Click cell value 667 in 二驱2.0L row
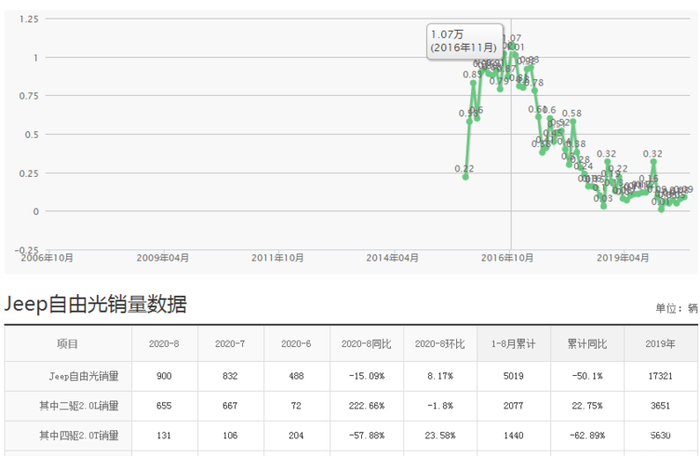The width and height of the screenshot is (700, 456). click(230, 406)
